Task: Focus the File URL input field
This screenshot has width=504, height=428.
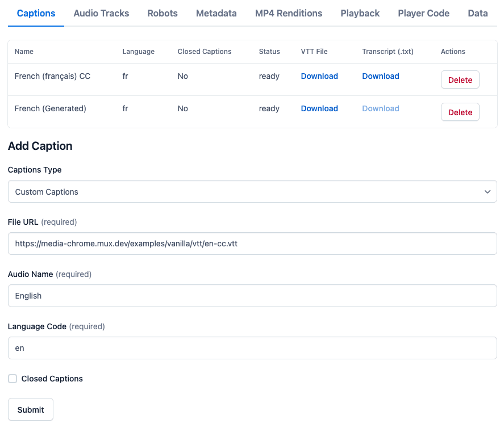Action: tap(252, 244)
